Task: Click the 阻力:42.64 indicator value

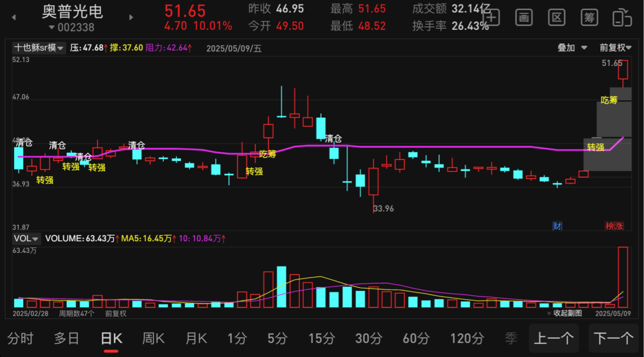Action: (x=168, y=47)
